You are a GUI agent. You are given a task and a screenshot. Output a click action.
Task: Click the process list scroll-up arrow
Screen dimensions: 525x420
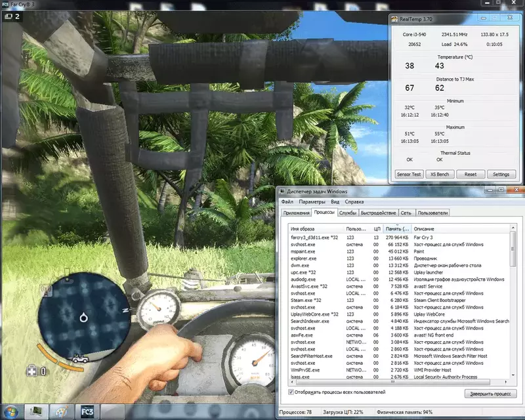coord(513,228)
